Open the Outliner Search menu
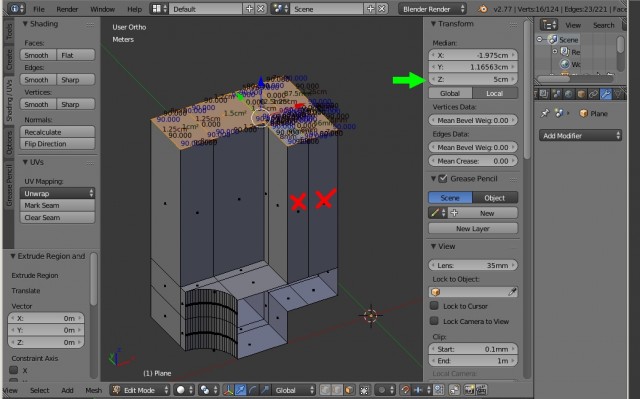Viewport: 640px width, 399px height. [603, 25]
